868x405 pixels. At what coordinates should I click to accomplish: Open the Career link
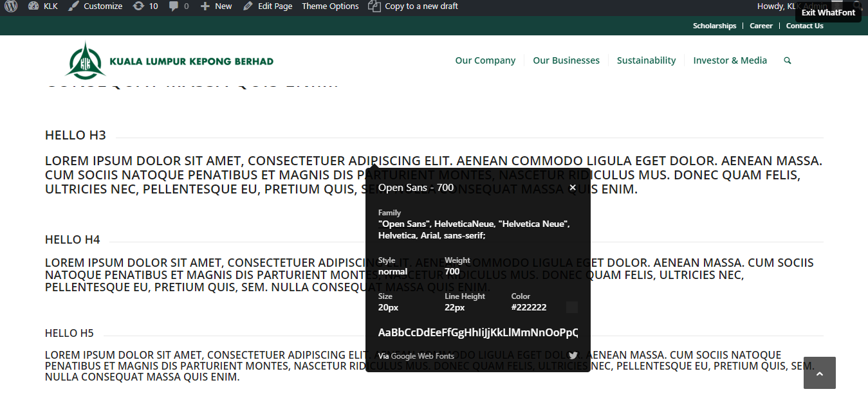coord(761,26)
